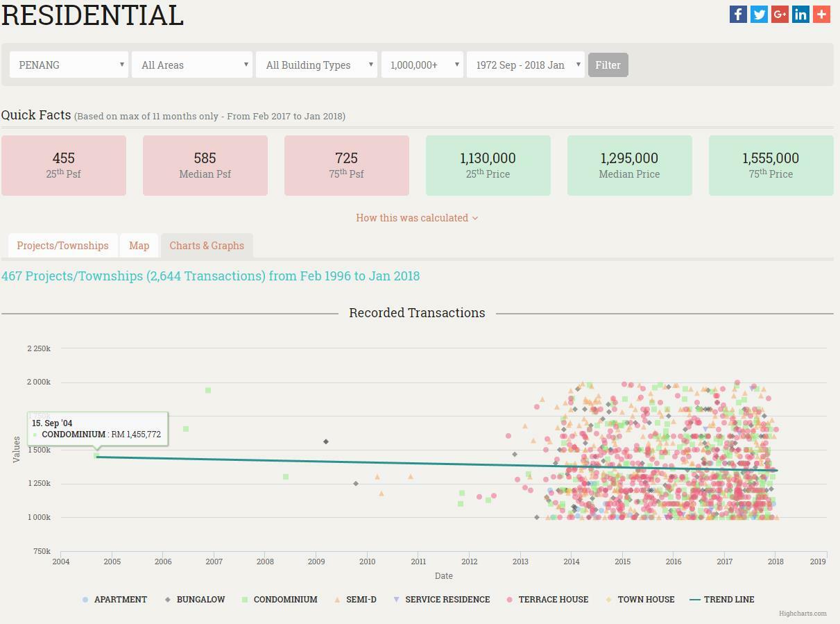This screenshot has height=624, width=840.
Task: Switch to Projects/Townships tab
Action: [62, 246]
